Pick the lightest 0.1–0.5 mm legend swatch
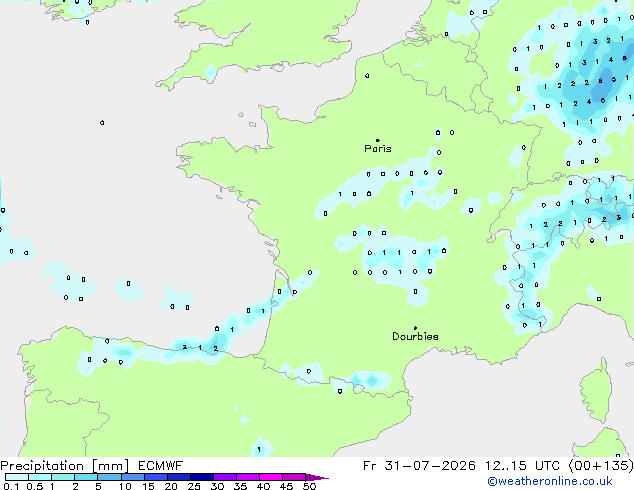The width and height of the screenshot is (634, 490). coord(17,477)
